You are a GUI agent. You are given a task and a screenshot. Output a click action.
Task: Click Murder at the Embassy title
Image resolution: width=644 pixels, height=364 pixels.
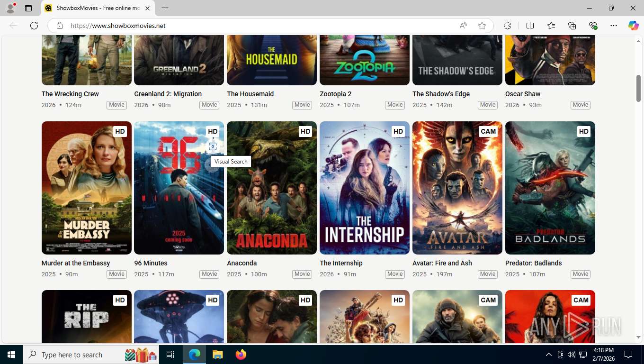(x=76, y=263)
